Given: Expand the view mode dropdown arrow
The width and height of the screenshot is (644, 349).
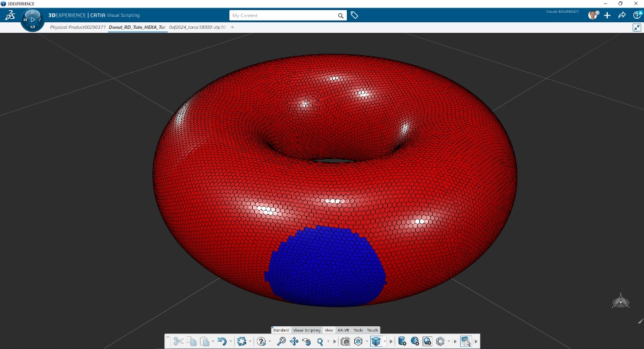Looking at the screenshot, I should click(384, 342).
